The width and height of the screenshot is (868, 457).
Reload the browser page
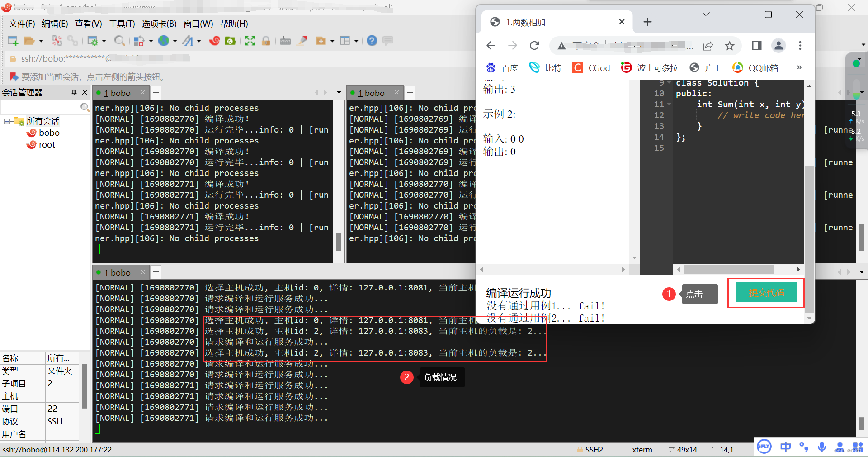point(534,45)
